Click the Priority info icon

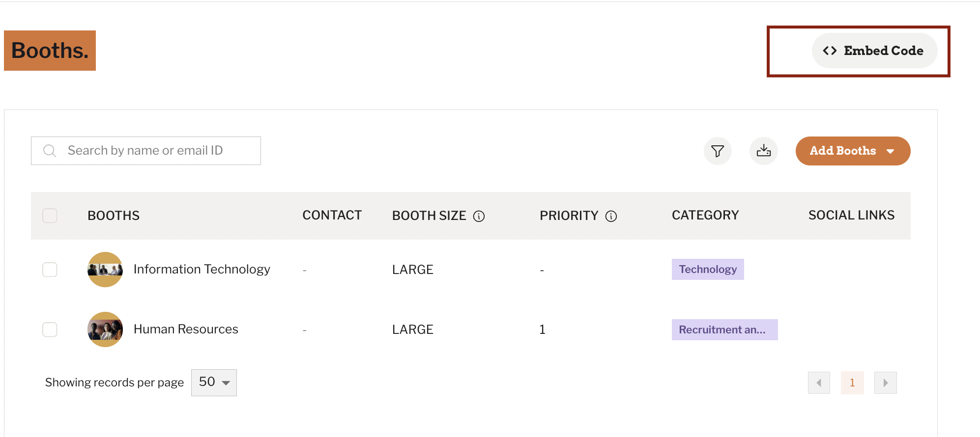tap(611, 216)
